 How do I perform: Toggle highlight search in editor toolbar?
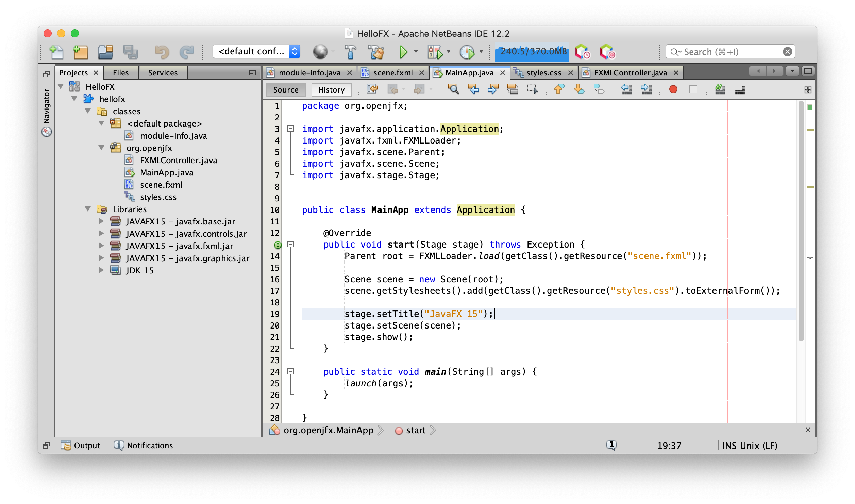513,89
